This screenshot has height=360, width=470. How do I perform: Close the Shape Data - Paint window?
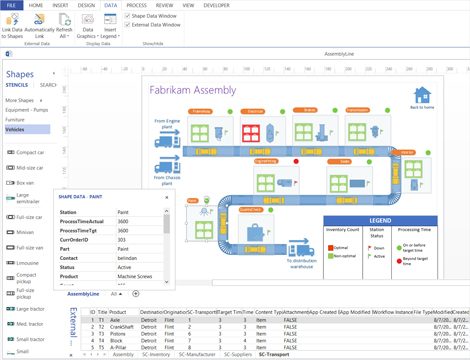(167, 197)
